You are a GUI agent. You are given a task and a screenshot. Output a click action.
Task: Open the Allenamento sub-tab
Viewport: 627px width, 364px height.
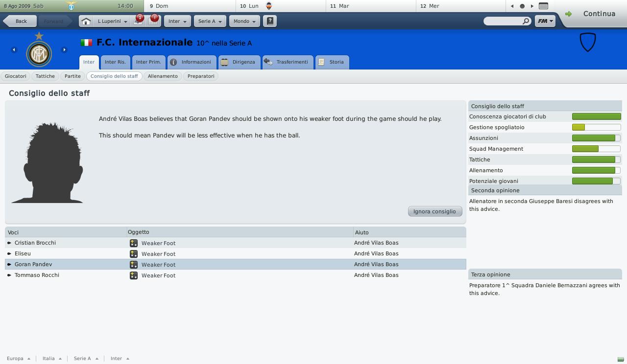click(x=163, y=76)
